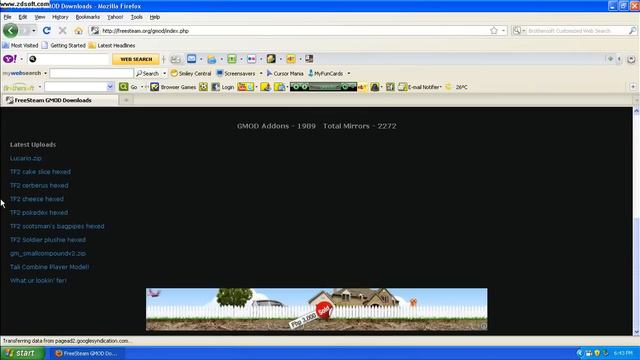This screenshot has height=360, width=640.
Task: Open Screensavers in the mywebsearch toolbar
Action: (x=236, y=73)
